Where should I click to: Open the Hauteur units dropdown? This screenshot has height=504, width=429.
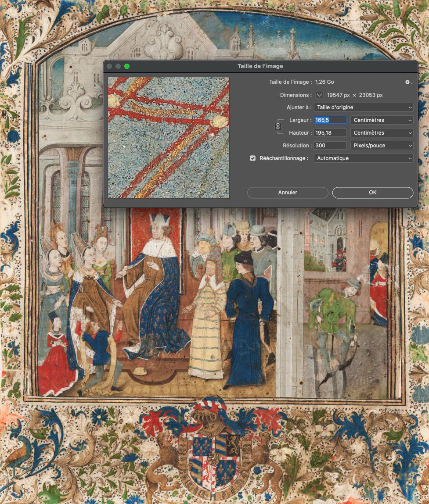pos(382,133)
